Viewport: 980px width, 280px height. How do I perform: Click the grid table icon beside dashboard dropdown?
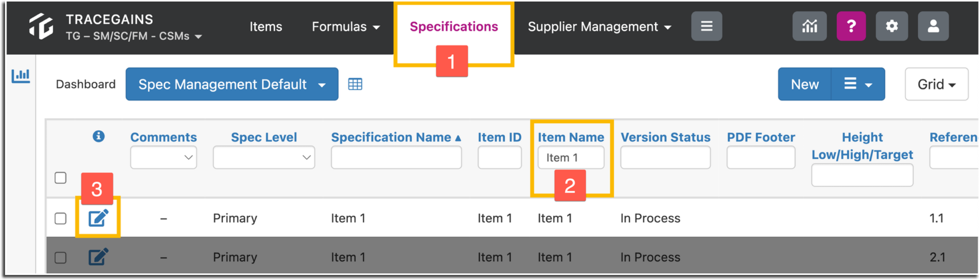[x=355, y=84]
